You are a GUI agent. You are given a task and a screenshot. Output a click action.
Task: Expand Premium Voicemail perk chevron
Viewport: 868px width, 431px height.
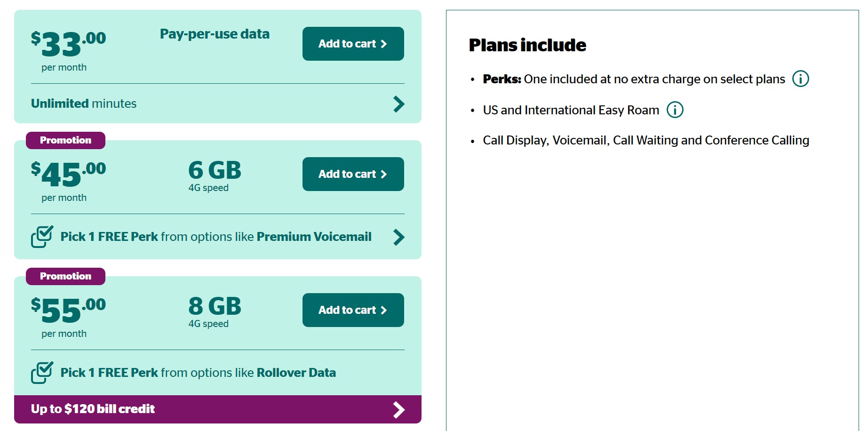click(398, 237)
